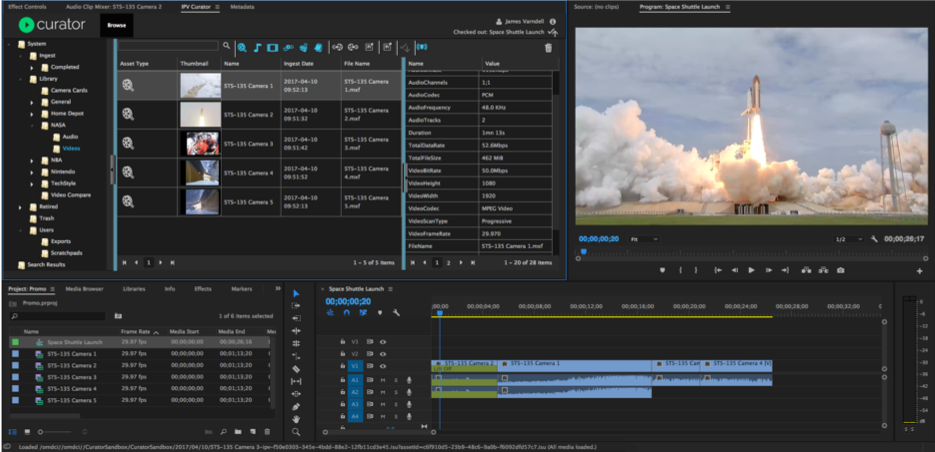This screenshot has width=935, height=452.
Task: Select the Razor tool in tools panel
Action: coord(296,369)
